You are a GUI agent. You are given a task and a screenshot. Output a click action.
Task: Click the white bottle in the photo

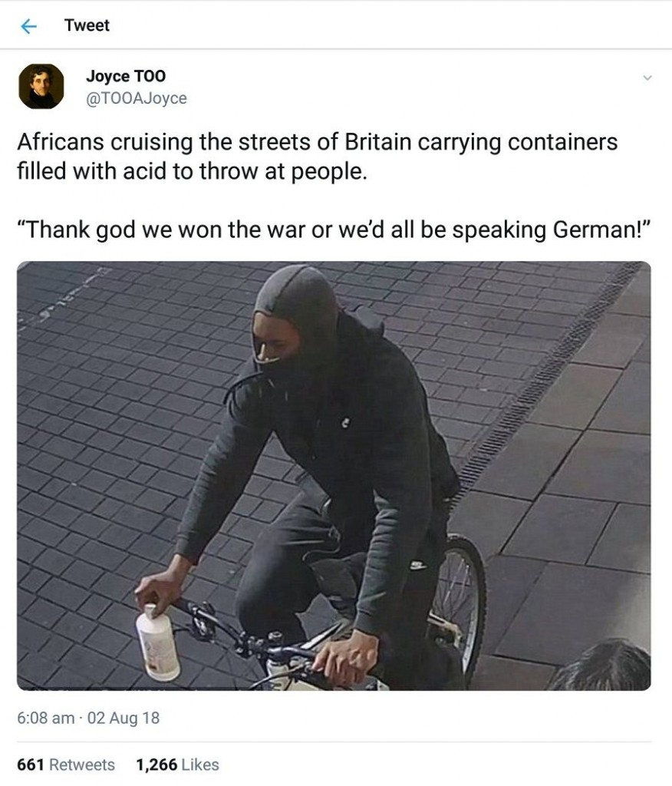pyautogui.click(x=157, y=642)
